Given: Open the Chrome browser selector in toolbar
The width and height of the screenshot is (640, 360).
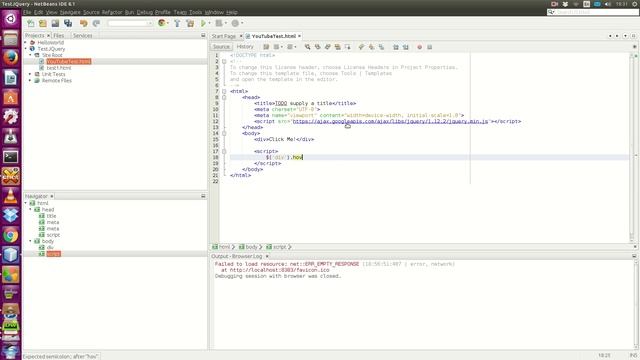Looking at the screenshot, I should (x=163, y=23).
